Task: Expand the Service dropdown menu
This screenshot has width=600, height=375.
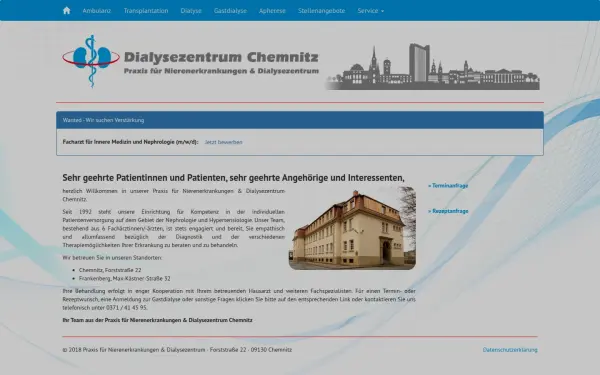Action: 370,11
